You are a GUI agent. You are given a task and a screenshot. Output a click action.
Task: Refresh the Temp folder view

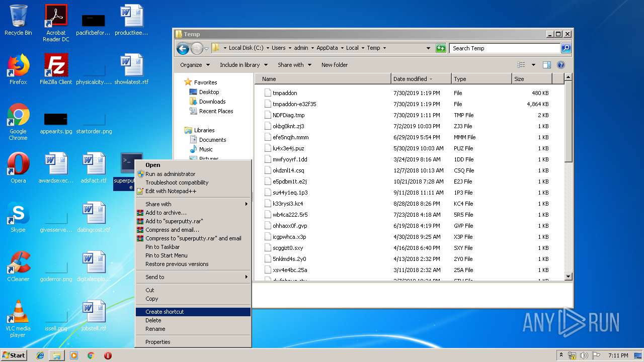point(441,48)
